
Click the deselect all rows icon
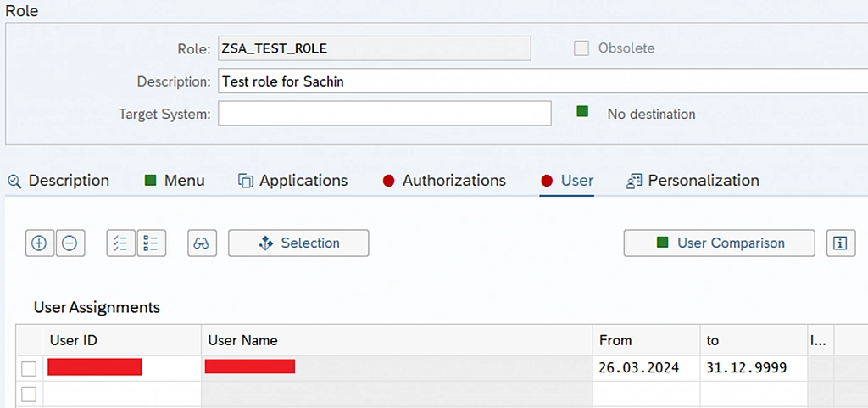coord(151,243)
